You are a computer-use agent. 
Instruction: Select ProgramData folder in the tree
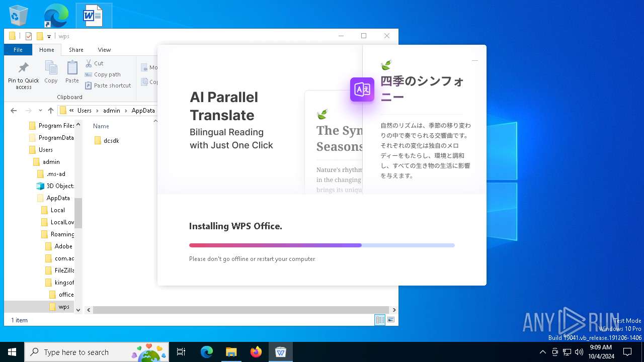click(52, 138)
